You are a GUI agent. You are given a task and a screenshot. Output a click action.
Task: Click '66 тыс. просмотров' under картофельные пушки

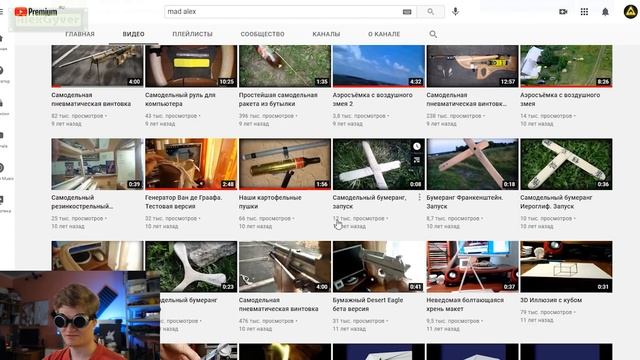[265, 218]
